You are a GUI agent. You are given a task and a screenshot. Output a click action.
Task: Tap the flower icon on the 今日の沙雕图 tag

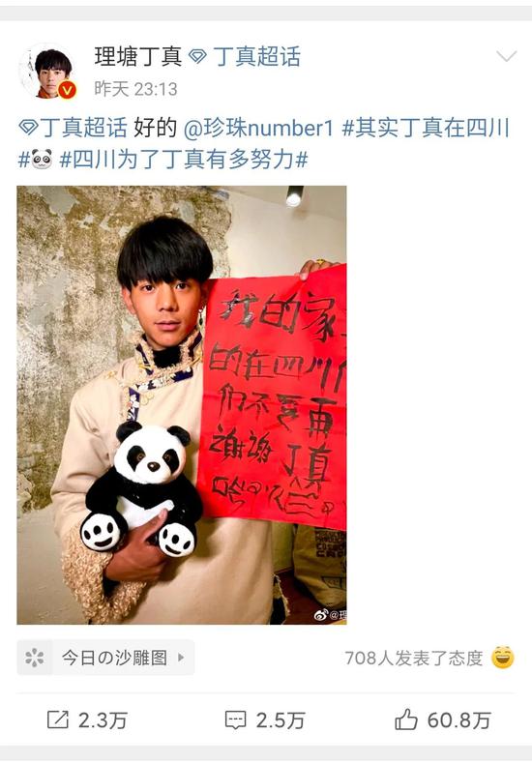(35, 658)
